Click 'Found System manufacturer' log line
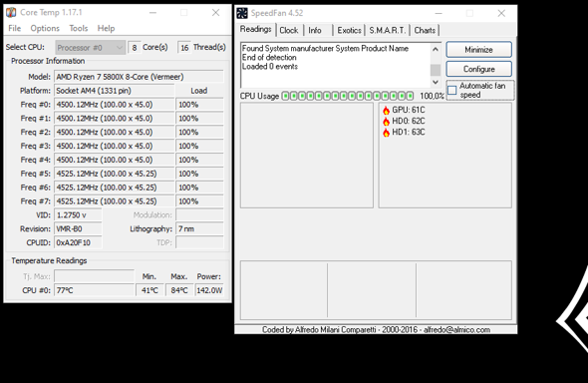588x383 pixels. pyautogui.click(x=325, y=49)
